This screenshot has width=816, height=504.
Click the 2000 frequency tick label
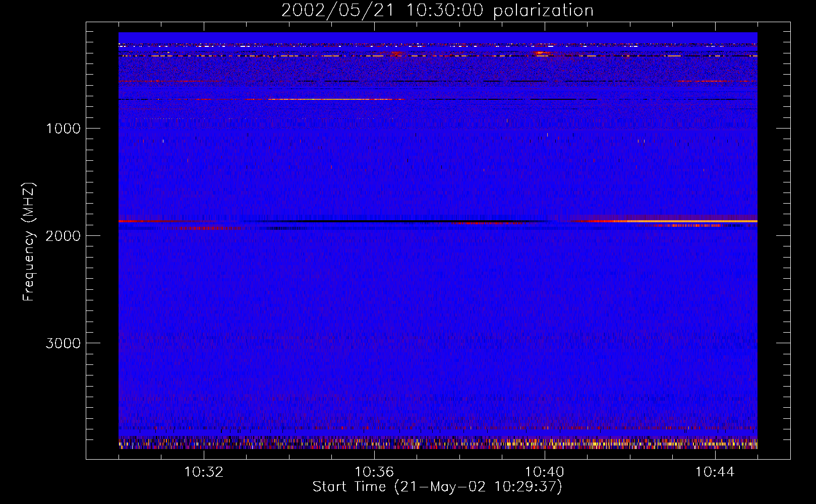coord(63,236)
